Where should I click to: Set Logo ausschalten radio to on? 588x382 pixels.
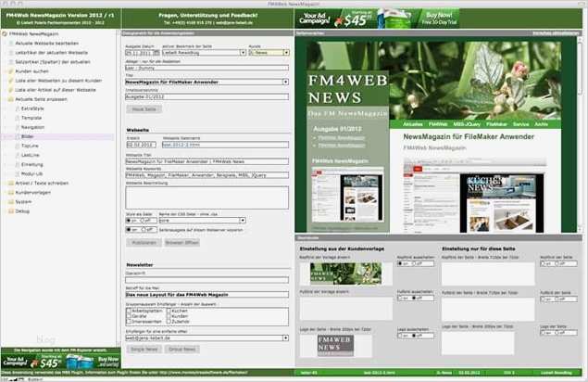400,336
